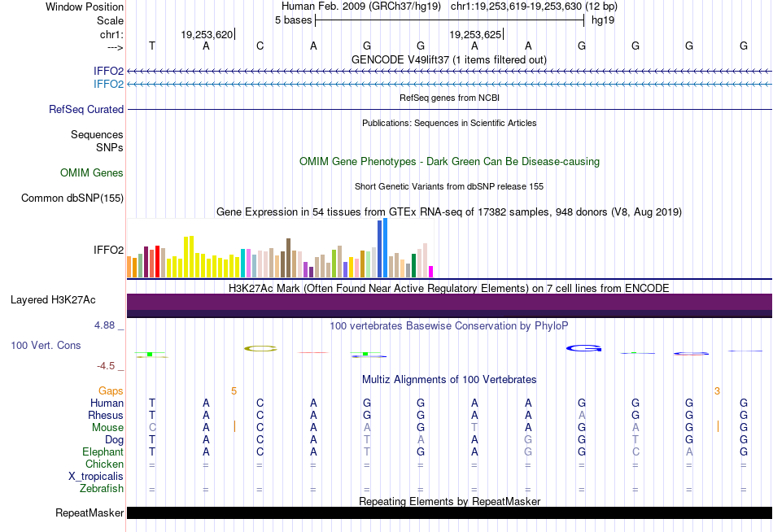
Task: Select the Layered H3K27Ac track label
Action: pyautogui.click(x=53, y=300)
